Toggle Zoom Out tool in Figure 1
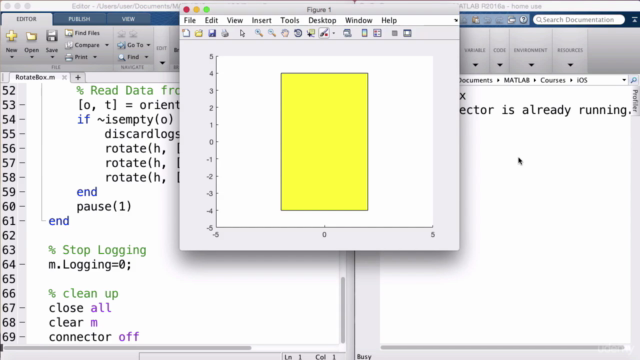Viewport: 640px width, 360px height. [x=272, y=33]
